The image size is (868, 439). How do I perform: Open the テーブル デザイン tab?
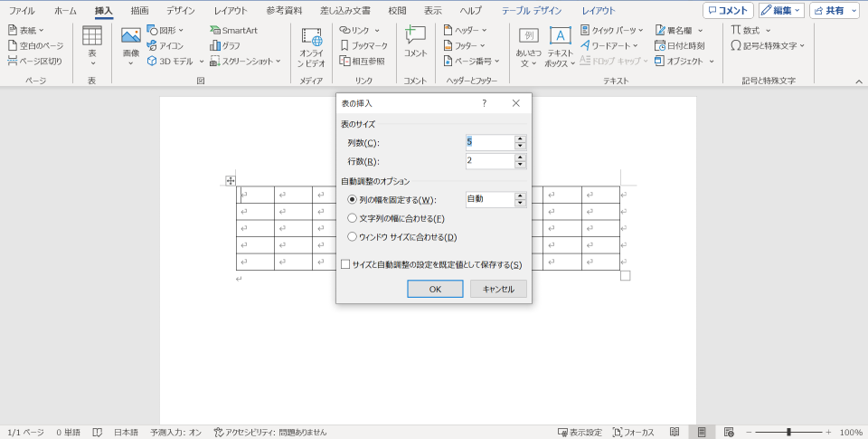tap(532, 11)
